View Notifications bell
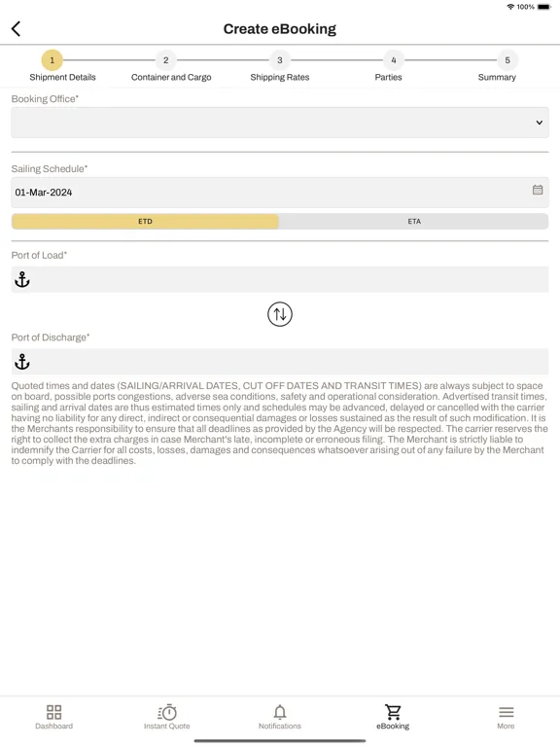The height and width of the screenshot is (747, 560). [x=280, y=718]
